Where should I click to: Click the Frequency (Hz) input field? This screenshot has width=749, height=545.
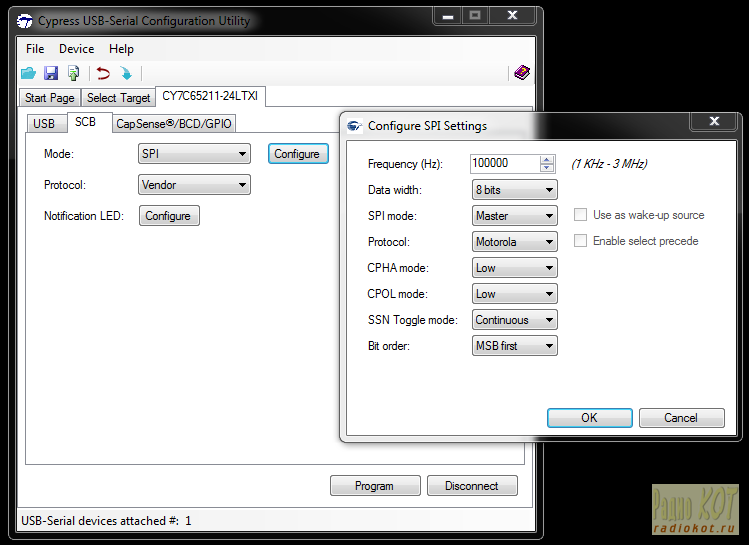pyautogui.click(x=504, y=164)
